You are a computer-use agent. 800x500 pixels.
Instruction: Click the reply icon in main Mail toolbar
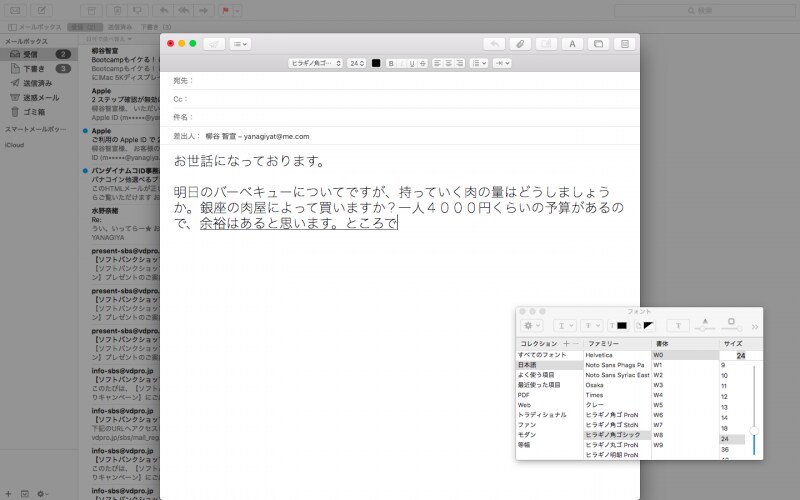tap(164, 10)
